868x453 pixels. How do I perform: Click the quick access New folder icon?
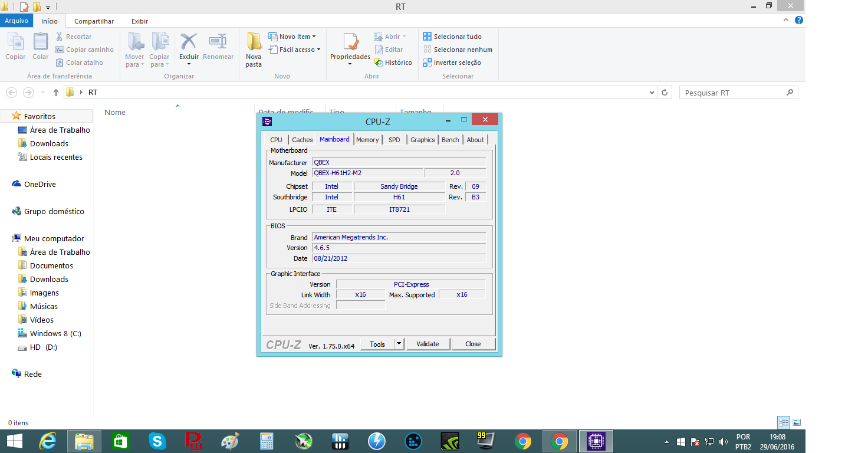[37, 7]
